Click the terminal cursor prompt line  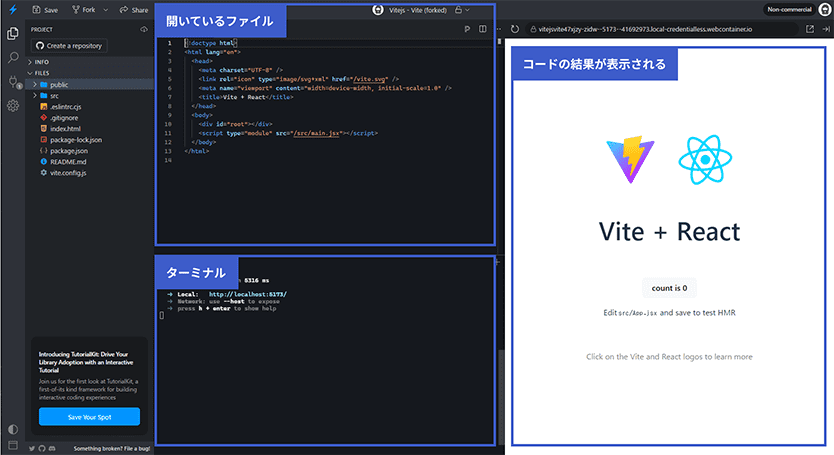coord(162,315)
